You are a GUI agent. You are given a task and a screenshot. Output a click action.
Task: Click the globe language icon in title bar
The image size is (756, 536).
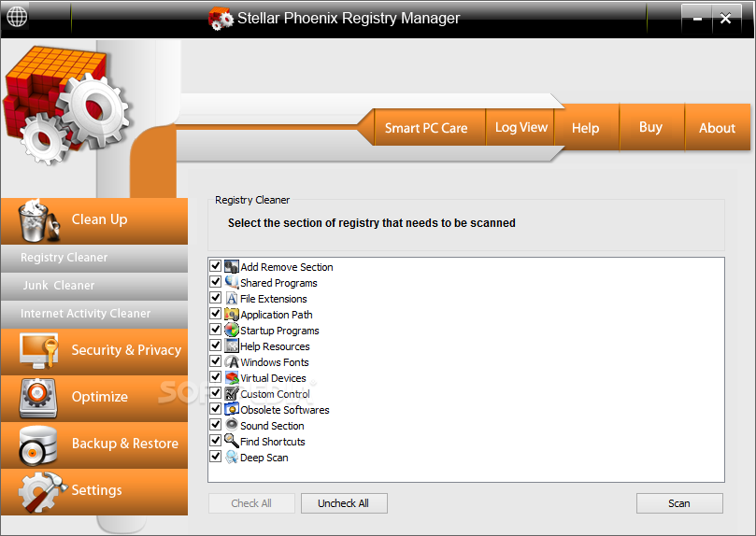tap(17, 17)
